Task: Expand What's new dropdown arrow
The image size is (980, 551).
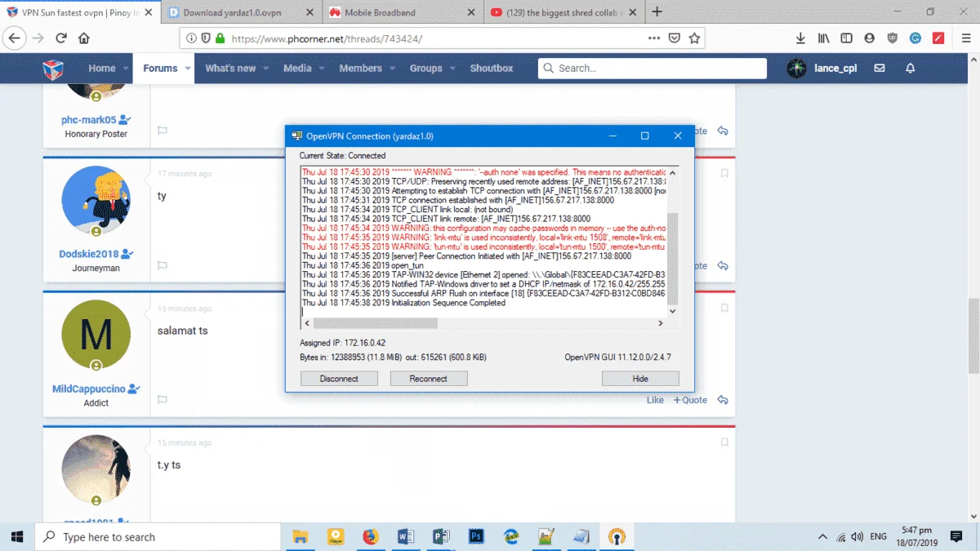Action: tap(266, 69)
